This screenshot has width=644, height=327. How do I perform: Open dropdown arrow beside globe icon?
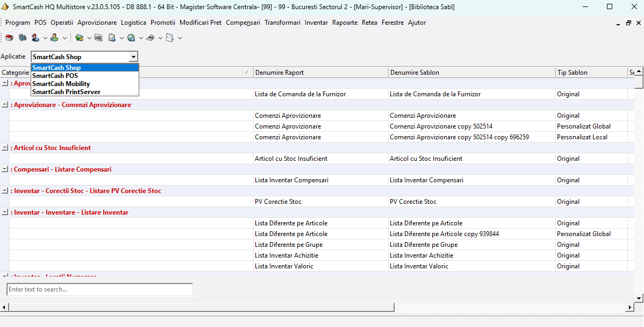pos(141,38)
